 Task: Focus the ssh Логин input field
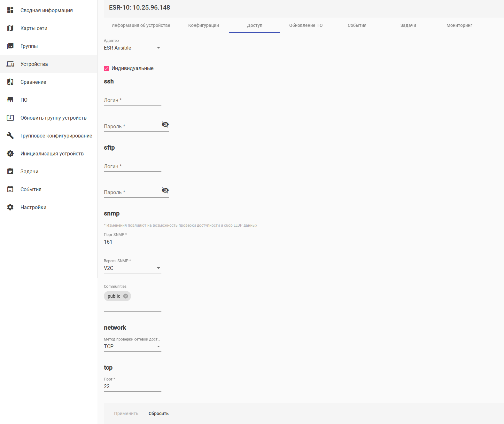click(x=132, y=100)
